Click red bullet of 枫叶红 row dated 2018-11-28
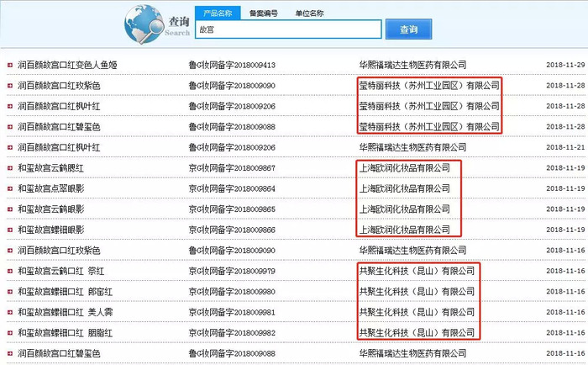 pyautogui.click(x=10, y=107)
